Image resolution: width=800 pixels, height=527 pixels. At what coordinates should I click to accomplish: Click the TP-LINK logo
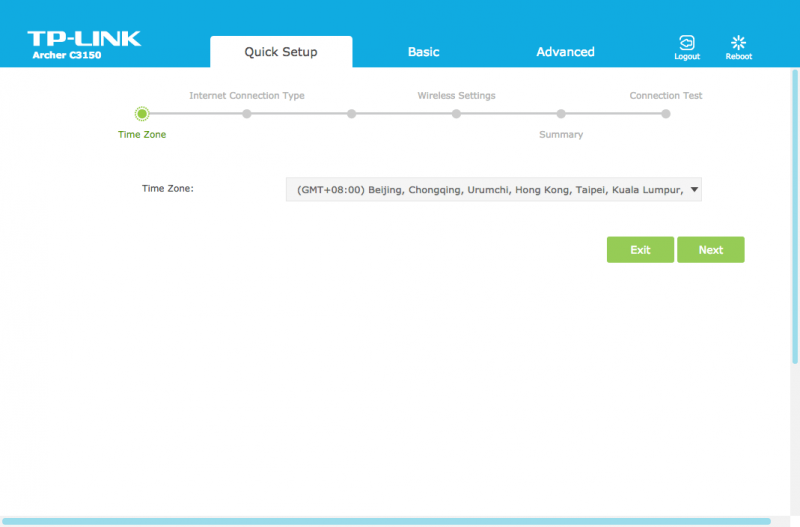point(84,39)
